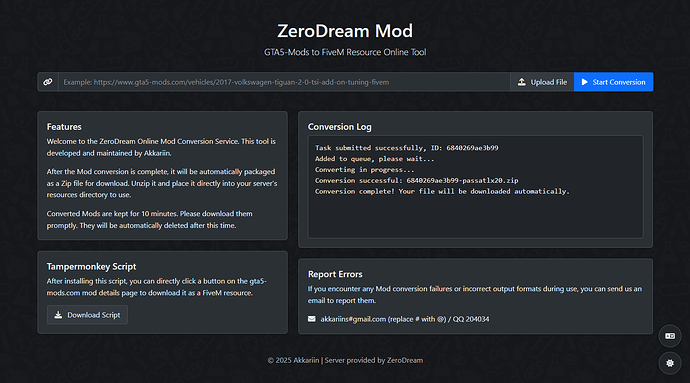This screenshot has height=383, width=690.
Task: Click the Features heading
Action: 64,127
